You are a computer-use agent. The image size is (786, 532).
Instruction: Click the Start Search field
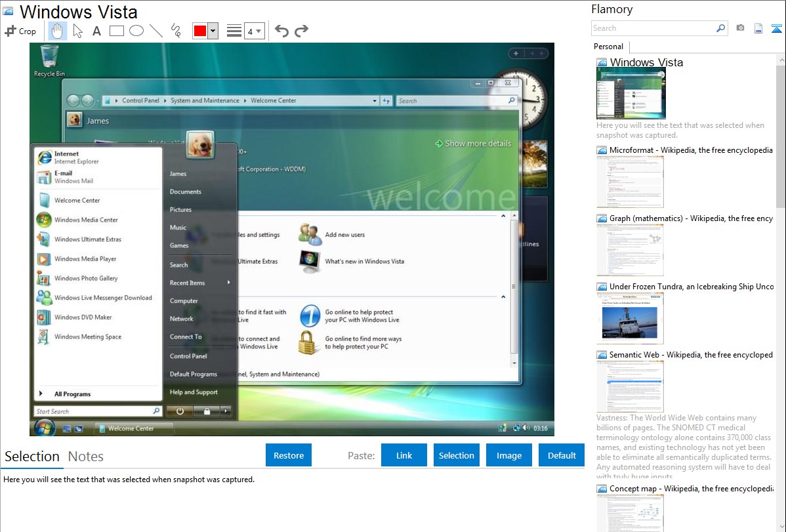click(98, 411)
